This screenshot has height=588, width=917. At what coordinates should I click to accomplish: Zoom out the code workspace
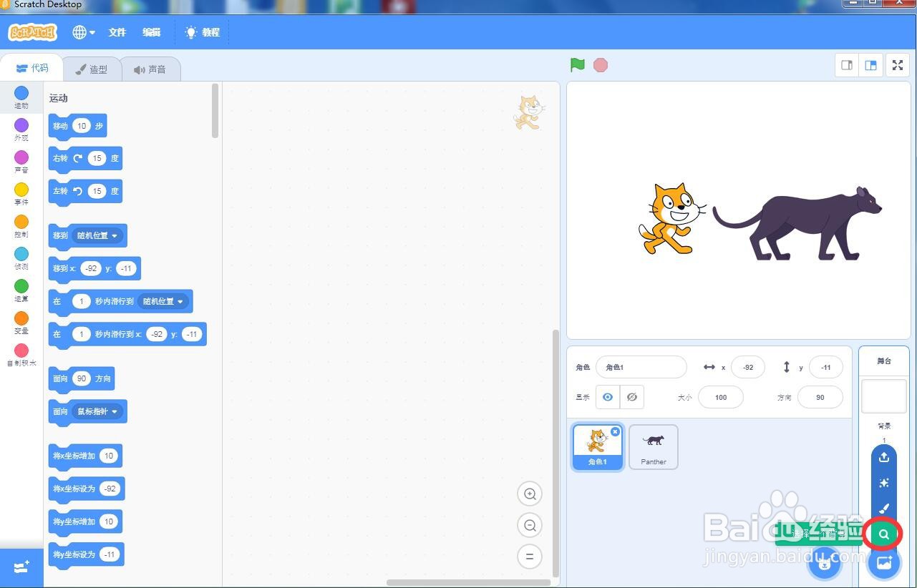(530, 525)
